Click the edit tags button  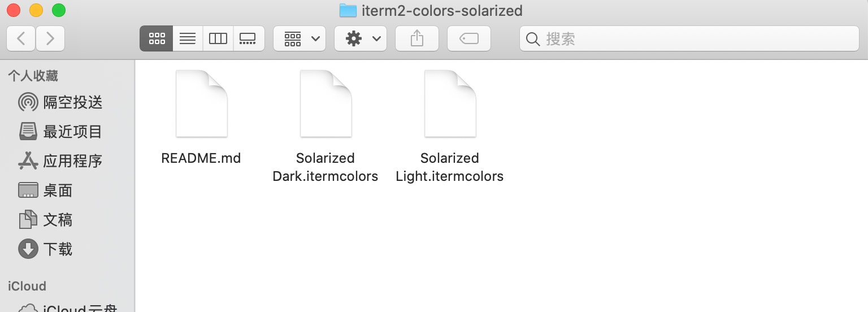point(469,38)
